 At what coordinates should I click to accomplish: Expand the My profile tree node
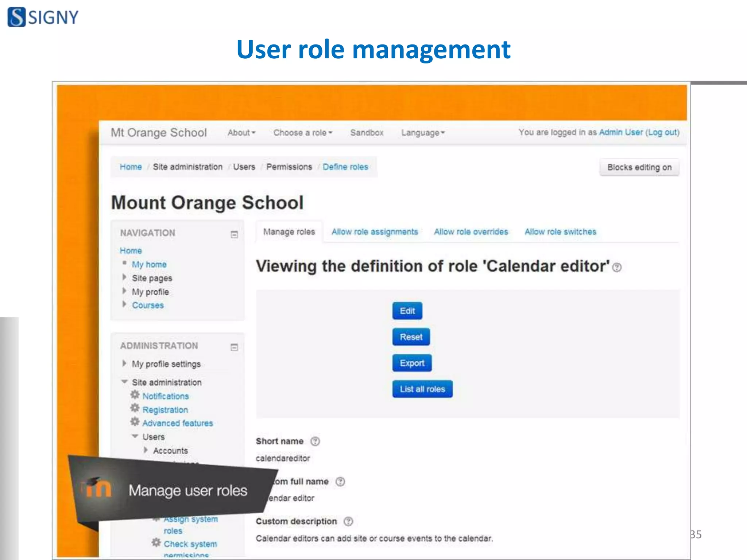tap(124, 291)
